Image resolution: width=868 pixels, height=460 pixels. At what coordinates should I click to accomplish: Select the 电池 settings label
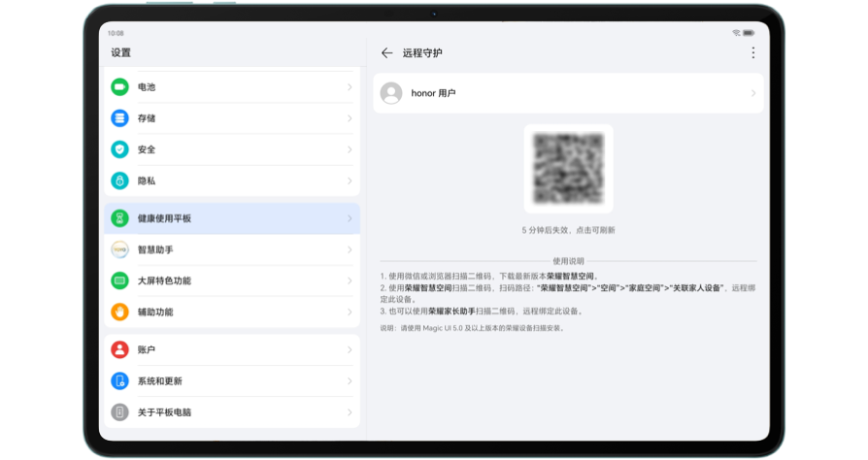pyautogui.click(x=147, y=87)
